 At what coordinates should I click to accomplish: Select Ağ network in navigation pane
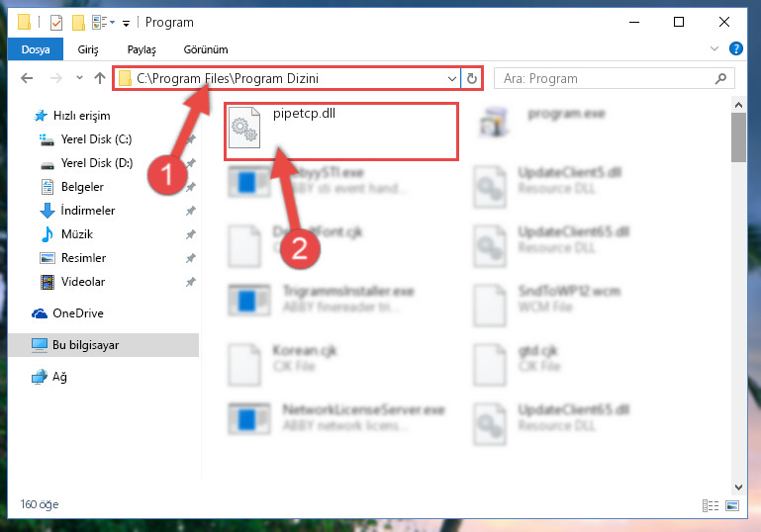point(59,377)
